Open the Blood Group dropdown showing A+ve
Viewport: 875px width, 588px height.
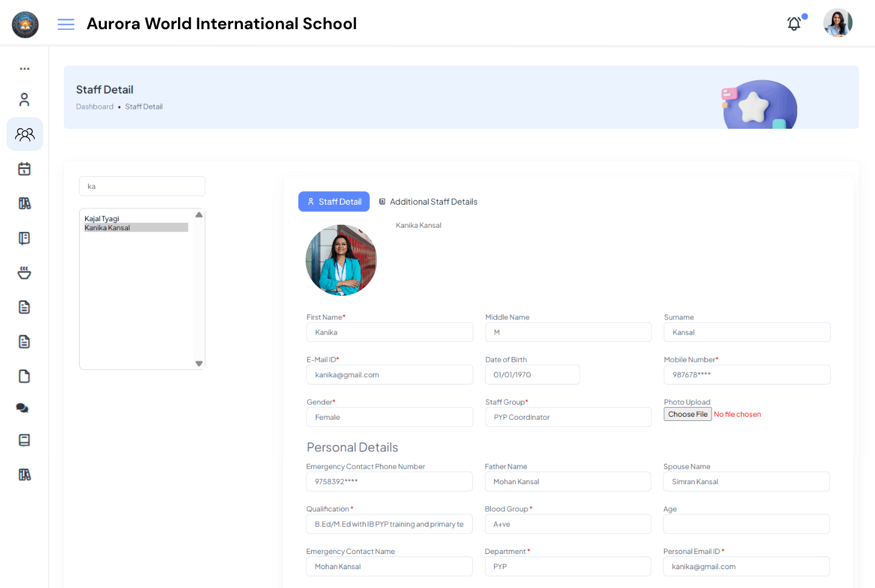pyautogui.click(x=568, y=524)
